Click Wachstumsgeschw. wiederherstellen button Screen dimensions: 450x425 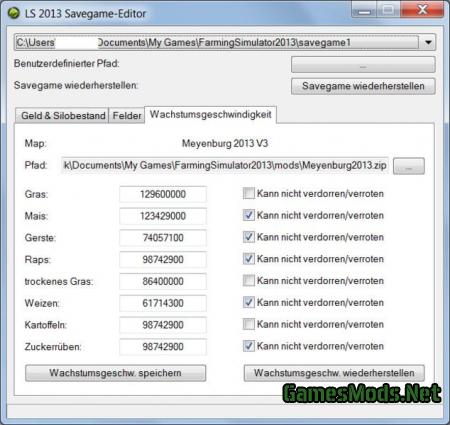click(334, 373)
